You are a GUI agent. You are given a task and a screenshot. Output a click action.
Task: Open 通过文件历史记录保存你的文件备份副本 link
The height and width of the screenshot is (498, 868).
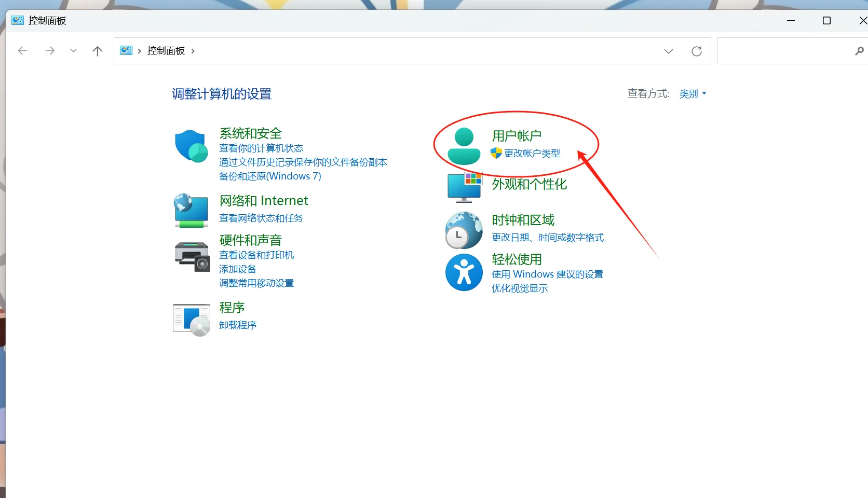coord(303,162)
